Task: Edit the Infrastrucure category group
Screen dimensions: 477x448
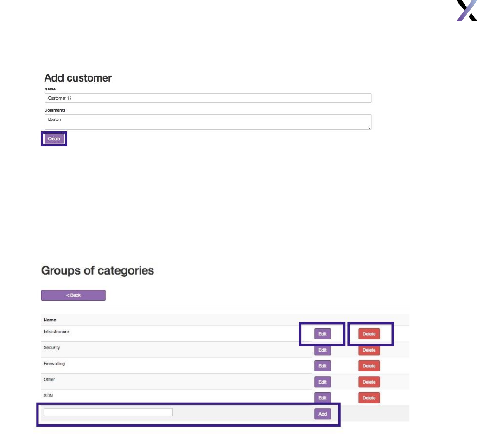Action: click(x=323, y=334)
